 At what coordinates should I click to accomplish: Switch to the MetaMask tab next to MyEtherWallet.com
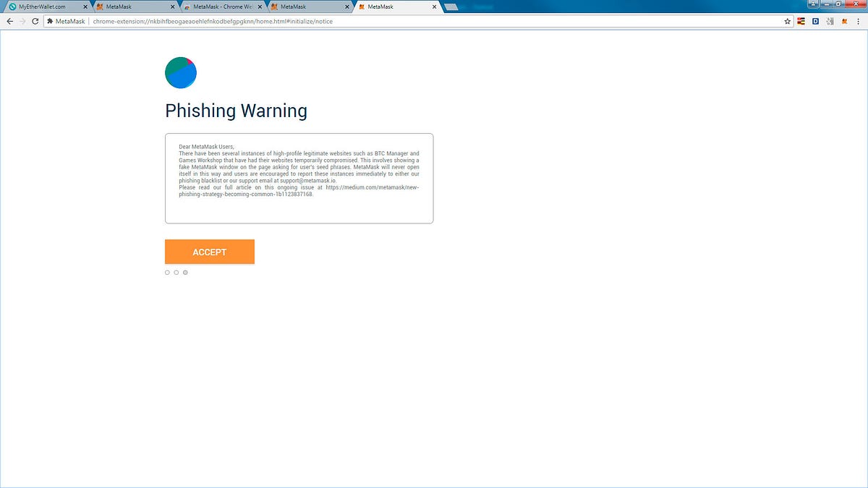coord(135,7)
